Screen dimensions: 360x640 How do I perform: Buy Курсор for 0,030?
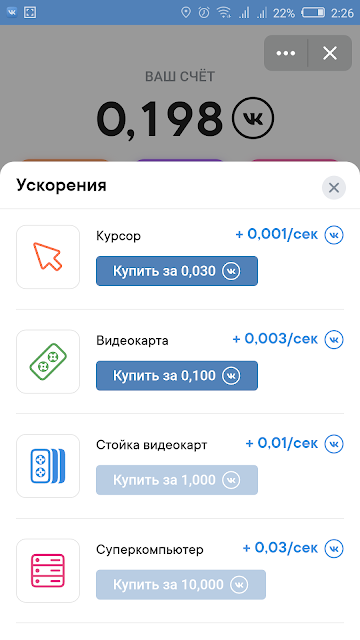177,271
